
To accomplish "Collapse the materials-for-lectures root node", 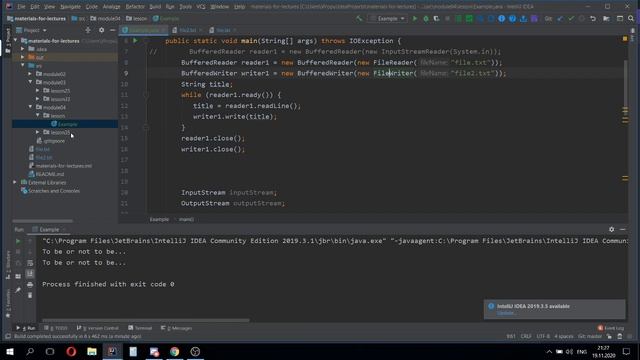I will coord(16,41).
